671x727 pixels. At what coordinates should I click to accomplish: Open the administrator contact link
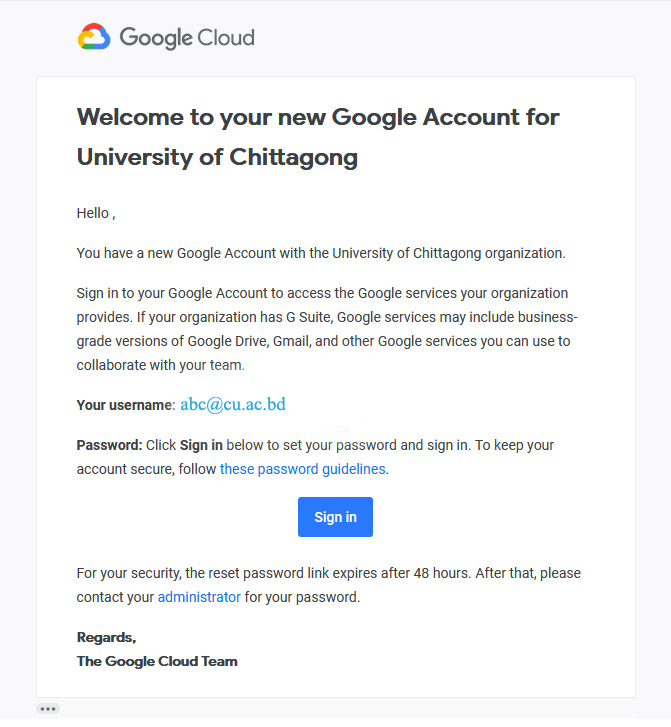tap(199, 597)
